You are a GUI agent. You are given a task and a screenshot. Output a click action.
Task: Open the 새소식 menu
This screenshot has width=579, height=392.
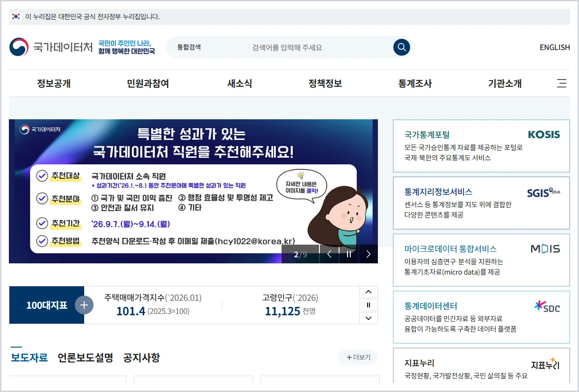click(x=239, y=84)
